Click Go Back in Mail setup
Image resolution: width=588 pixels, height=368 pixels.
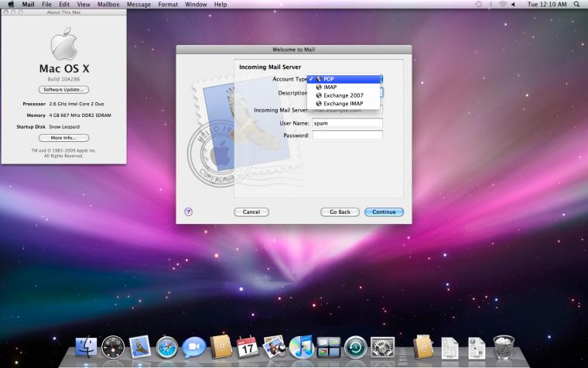coord(340,212)
